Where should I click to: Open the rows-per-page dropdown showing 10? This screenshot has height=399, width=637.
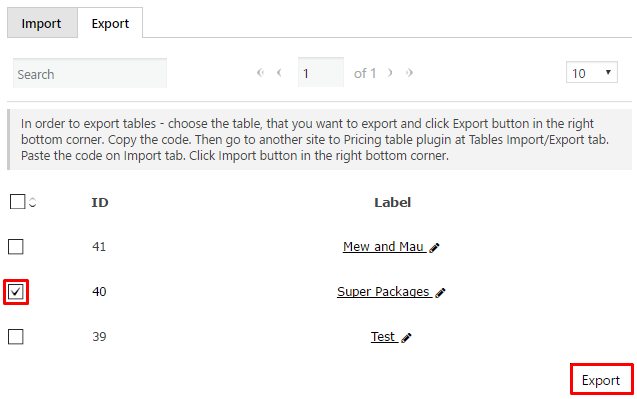[592, 72]
